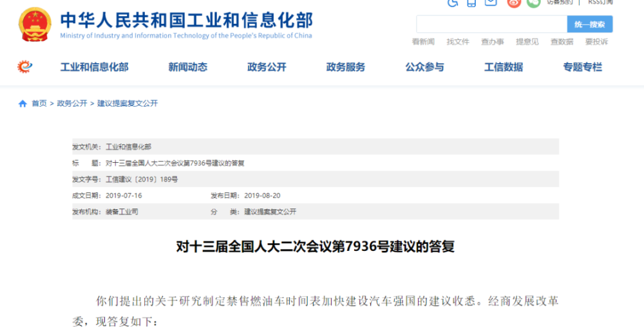Click the 查数据 quick link
Screen dimensions: 644x332
pyautogui.click(x=562, y=42)
